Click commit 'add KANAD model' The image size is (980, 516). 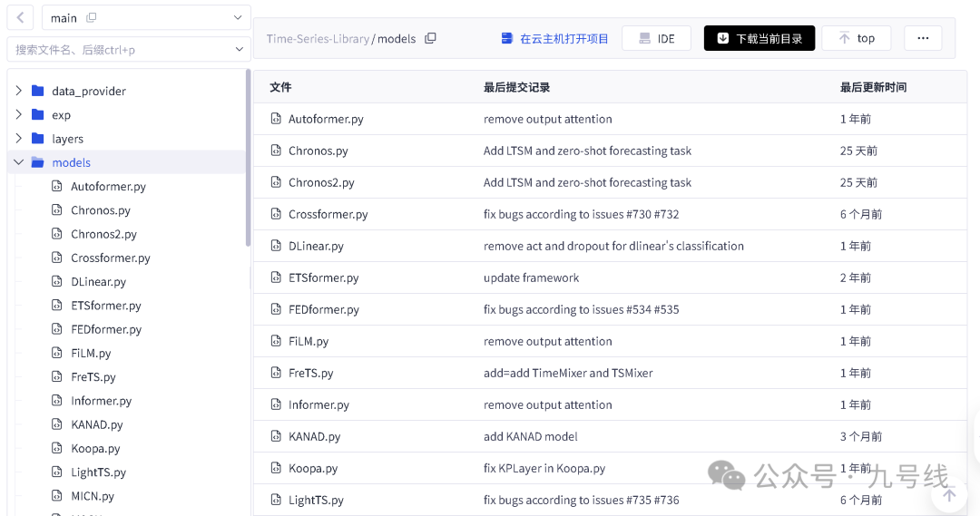(x=531, y=437)
